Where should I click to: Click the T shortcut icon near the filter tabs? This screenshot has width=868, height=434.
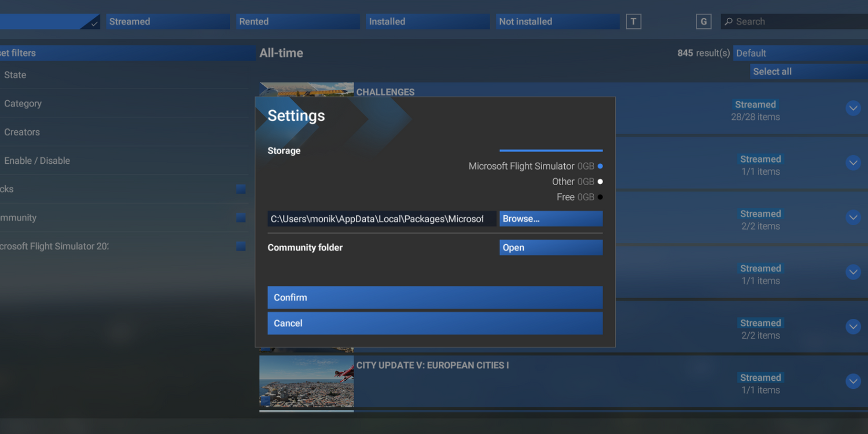pos(633,21)
